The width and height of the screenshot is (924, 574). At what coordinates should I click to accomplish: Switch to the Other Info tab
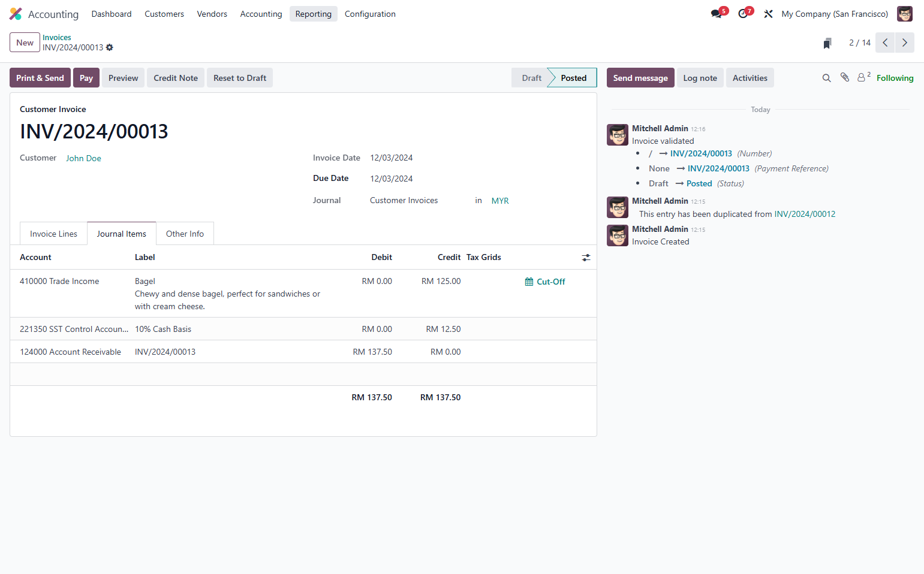coord(185,234)
